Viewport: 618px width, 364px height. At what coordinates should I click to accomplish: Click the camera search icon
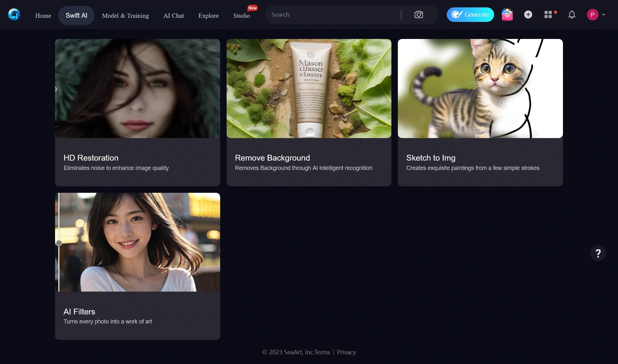419,14
